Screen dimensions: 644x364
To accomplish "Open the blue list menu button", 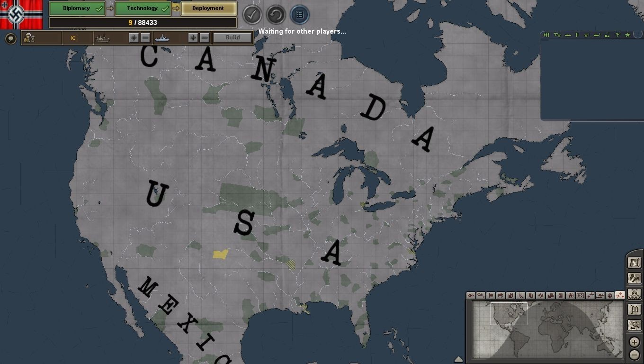I will (x=299, y=15).
